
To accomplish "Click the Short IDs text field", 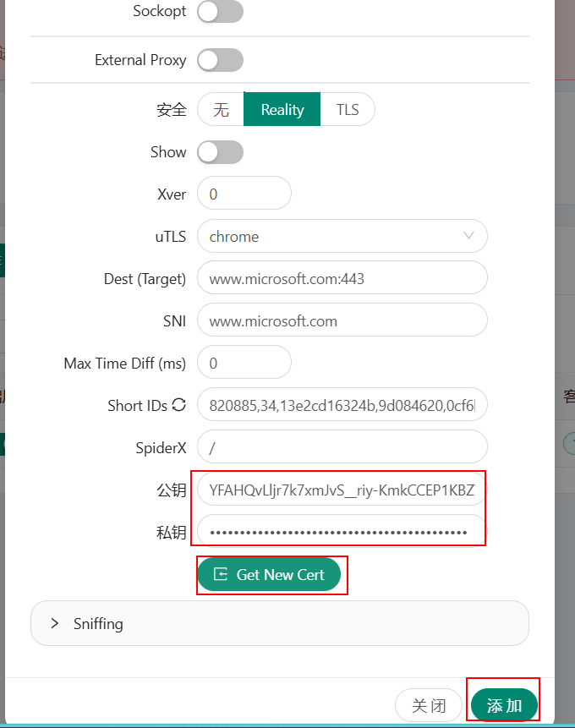I will [342, 406].
